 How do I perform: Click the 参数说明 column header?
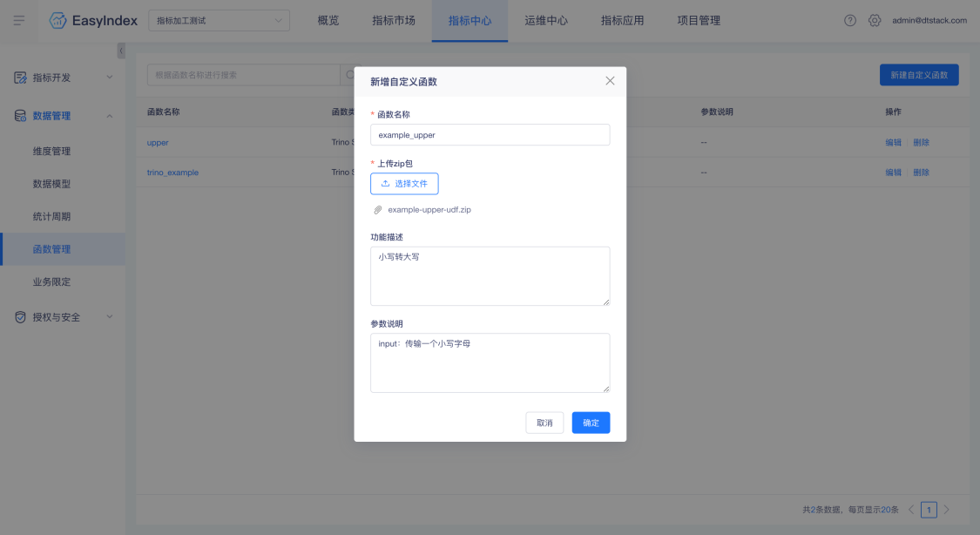(716, 112)
